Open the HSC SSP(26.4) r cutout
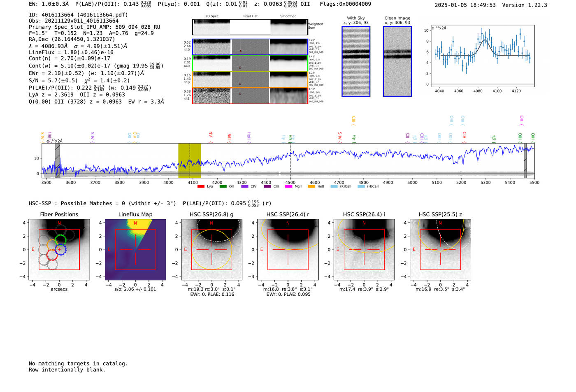Screen dimensions: 576x392 pyautogui.click(x=288, y=250)
